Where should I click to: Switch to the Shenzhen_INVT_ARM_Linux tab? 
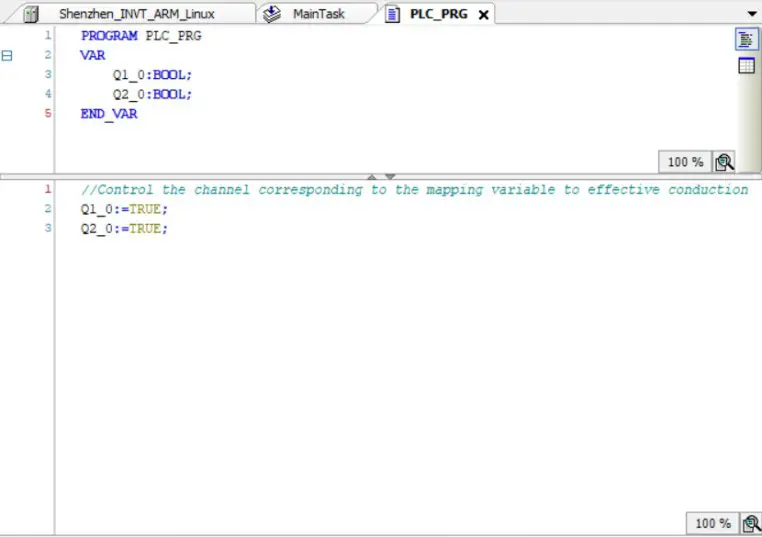136,14
